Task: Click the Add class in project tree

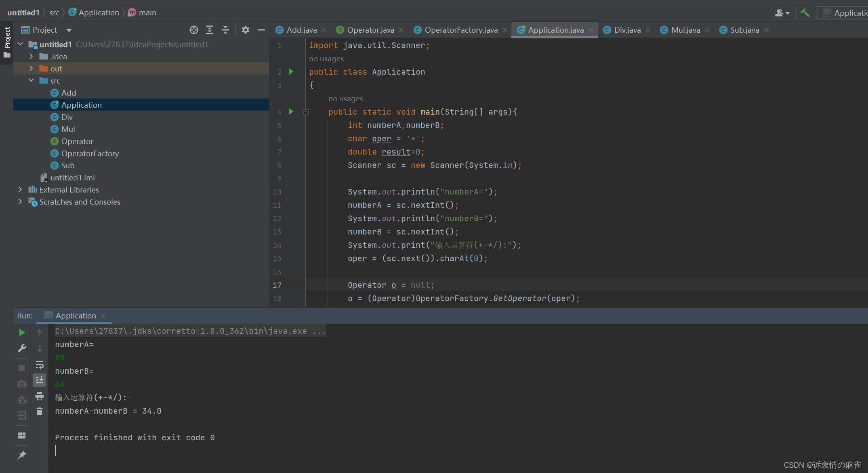Action: point(67,92)
